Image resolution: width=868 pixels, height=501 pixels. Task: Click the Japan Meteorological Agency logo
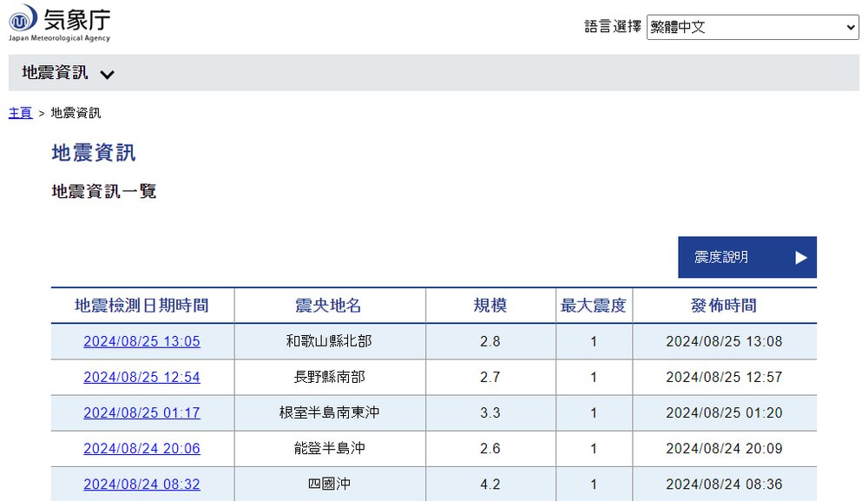(60, 23)
